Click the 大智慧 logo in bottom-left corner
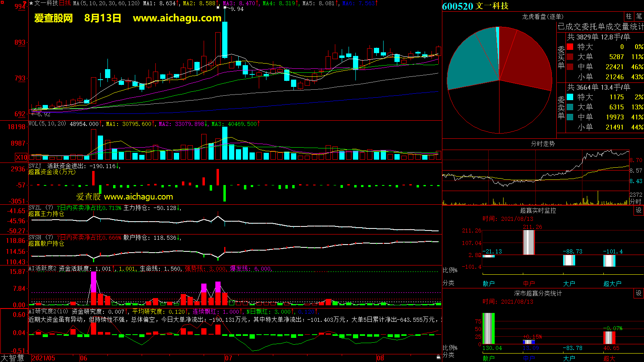The width and height of the screenshot is (644, 362). click(x=12, y=358)
